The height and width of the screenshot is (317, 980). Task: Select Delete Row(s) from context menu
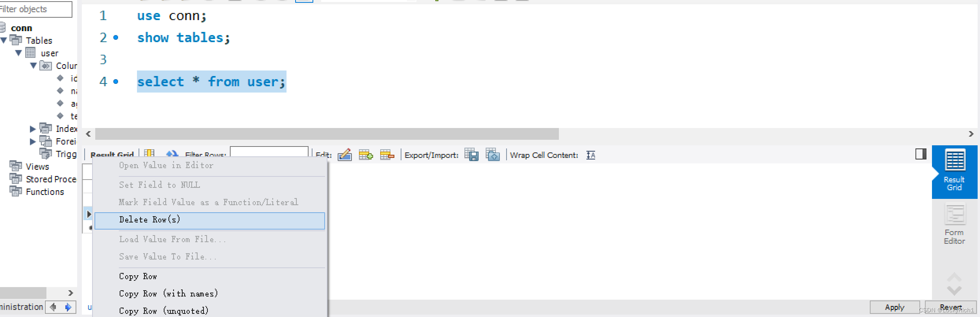pos(210,221)
